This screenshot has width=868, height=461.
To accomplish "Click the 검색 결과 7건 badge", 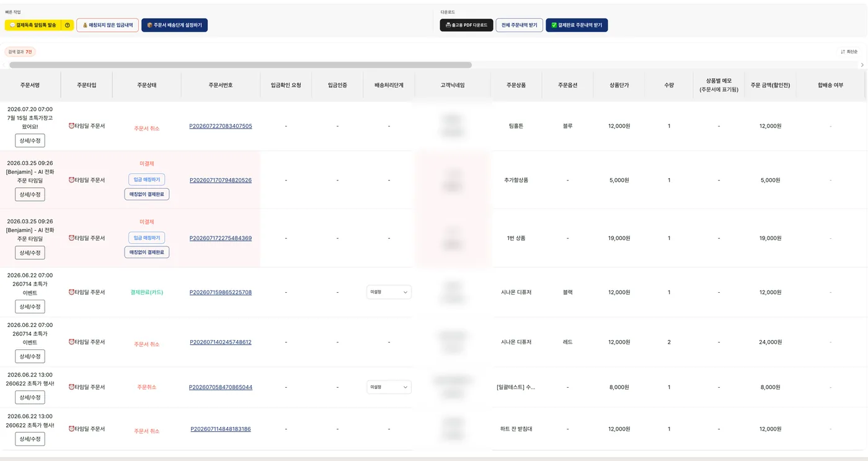I will point(20,51).
